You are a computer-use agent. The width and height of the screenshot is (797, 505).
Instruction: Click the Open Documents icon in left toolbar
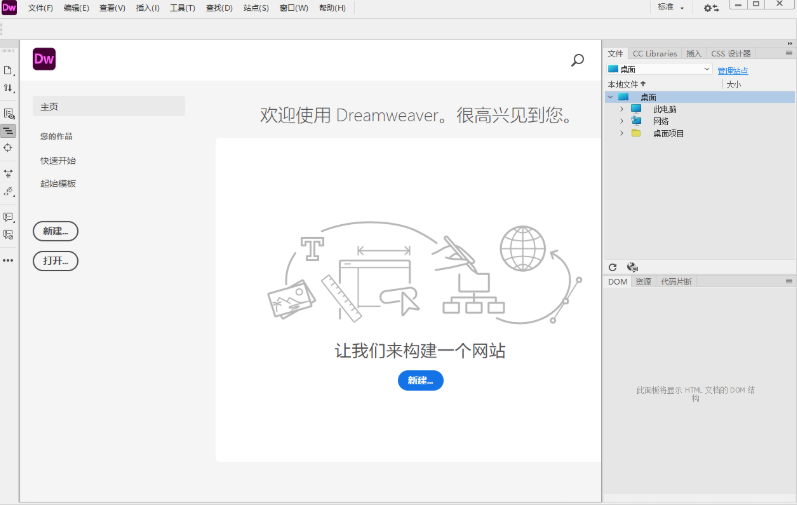pos(8,70)
